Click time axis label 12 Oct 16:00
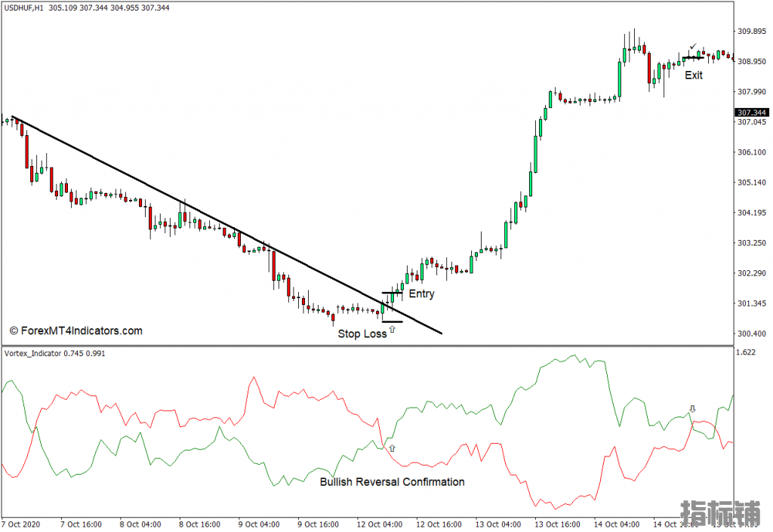This screenshot has height=532, width=773. pos(439,524)
